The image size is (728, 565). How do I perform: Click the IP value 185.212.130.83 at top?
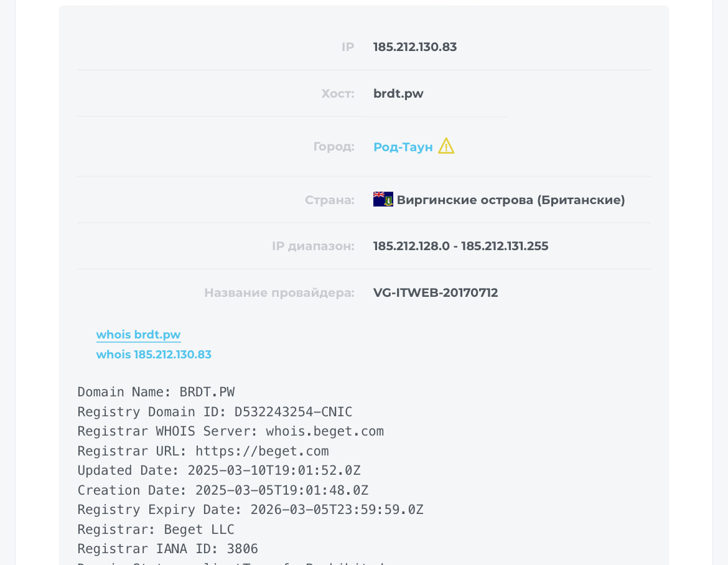tap(415, 47)
